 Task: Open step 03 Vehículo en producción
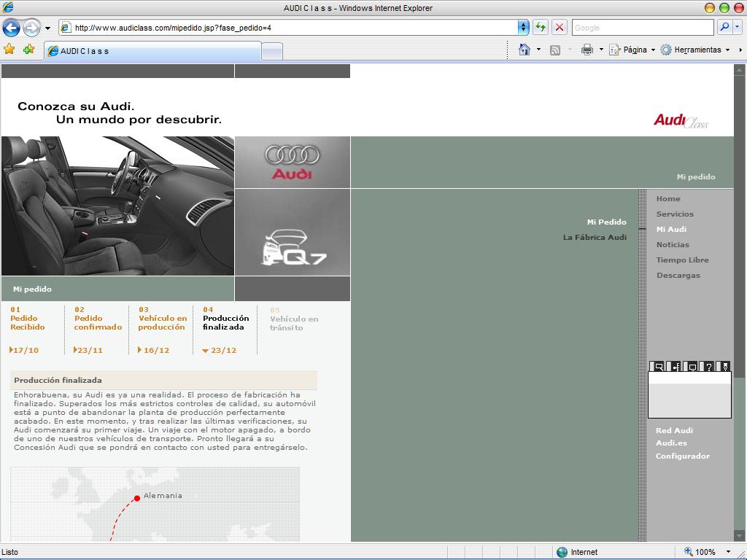pyautogui.click(x=163, y=318)
